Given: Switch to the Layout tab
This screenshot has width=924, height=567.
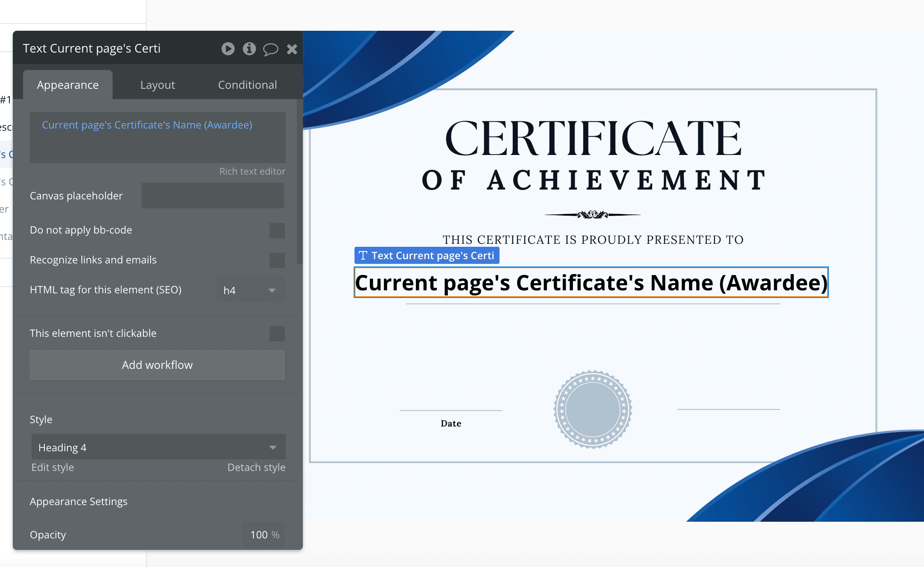Looking at the screenshot, I should coord(157,85).
